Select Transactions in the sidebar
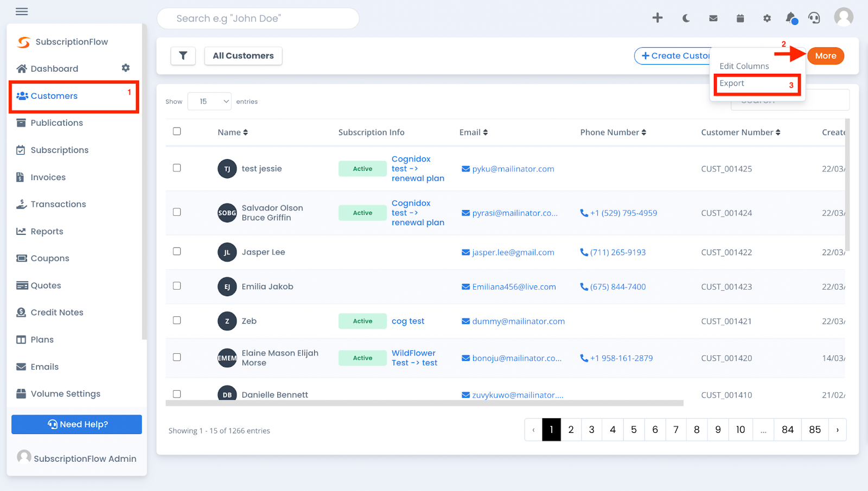The height and width of the screenshot is (491, 868). coord(58,204)
